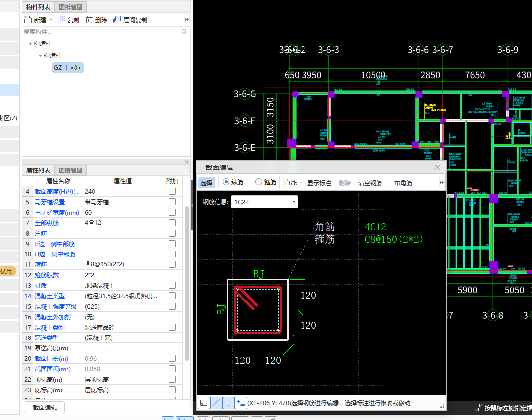
Task: Click 布角筋 in section editor
Action: coord(403,183)
